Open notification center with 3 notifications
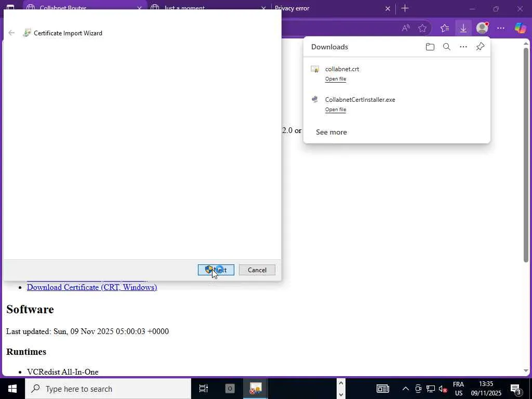The image size is (532, 399). (516, 389)
